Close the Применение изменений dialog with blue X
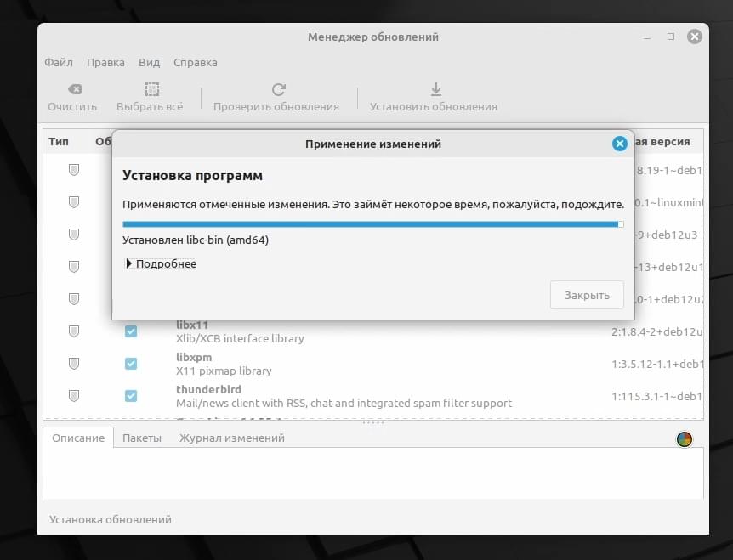Viewport: 733px width, 560px height. click(x=619, y=144)
